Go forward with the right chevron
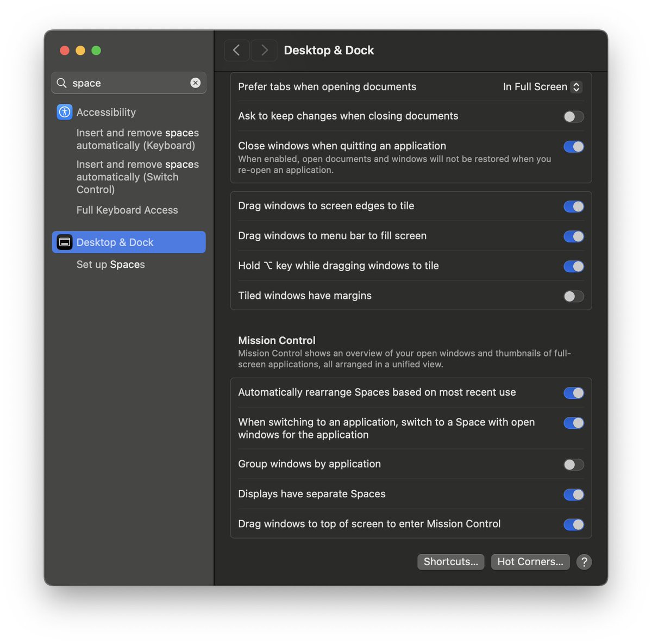This screenshot has width=652, height=644. (x=264, y=50)
